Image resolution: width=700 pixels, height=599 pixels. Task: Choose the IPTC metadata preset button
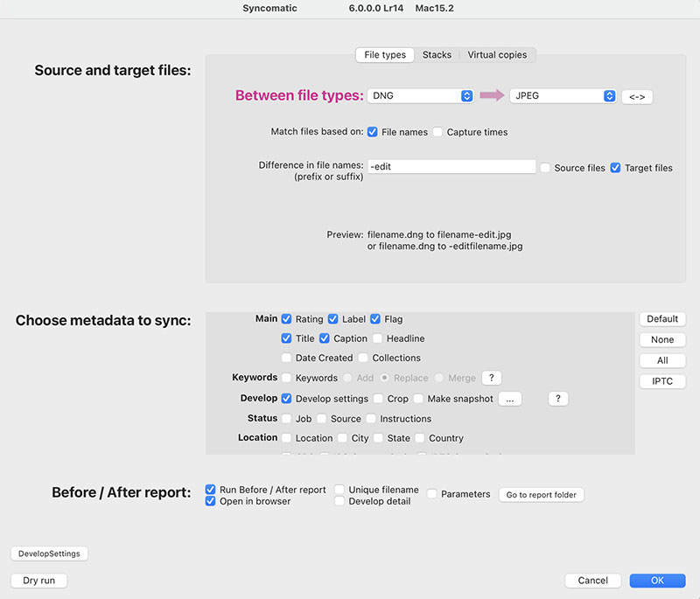(x=662, y=381)
